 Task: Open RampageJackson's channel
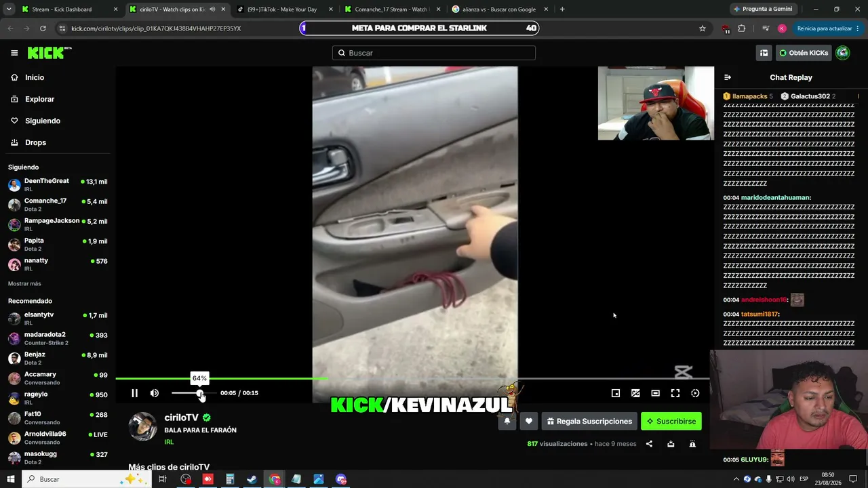pos(58,224)
